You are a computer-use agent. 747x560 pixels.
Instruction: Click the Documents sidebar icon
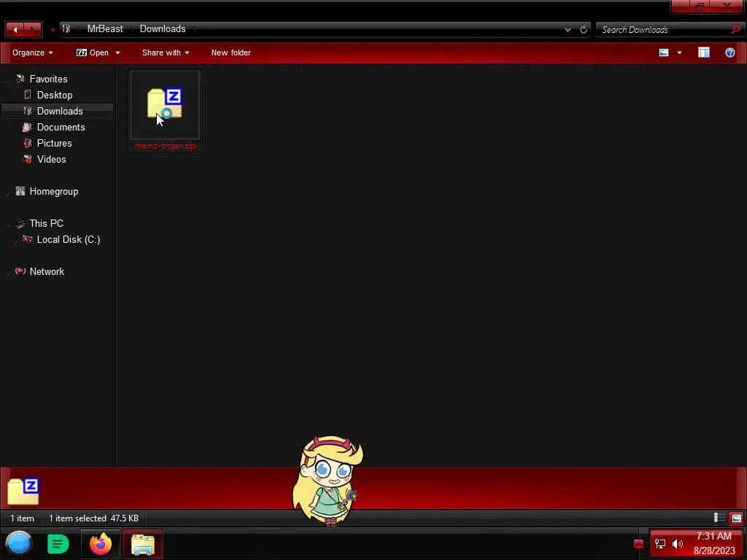[x=27, y=127]
